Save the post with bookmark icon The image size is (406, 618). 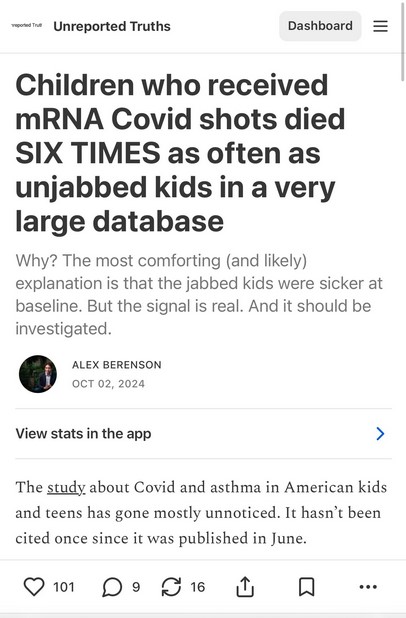306,587
